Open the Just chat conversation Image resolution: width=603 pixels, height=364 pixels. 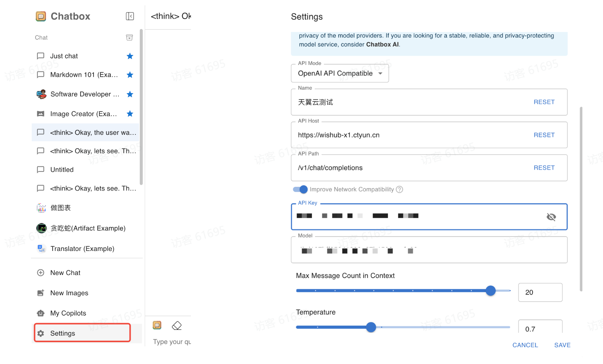tap(85, 56)
